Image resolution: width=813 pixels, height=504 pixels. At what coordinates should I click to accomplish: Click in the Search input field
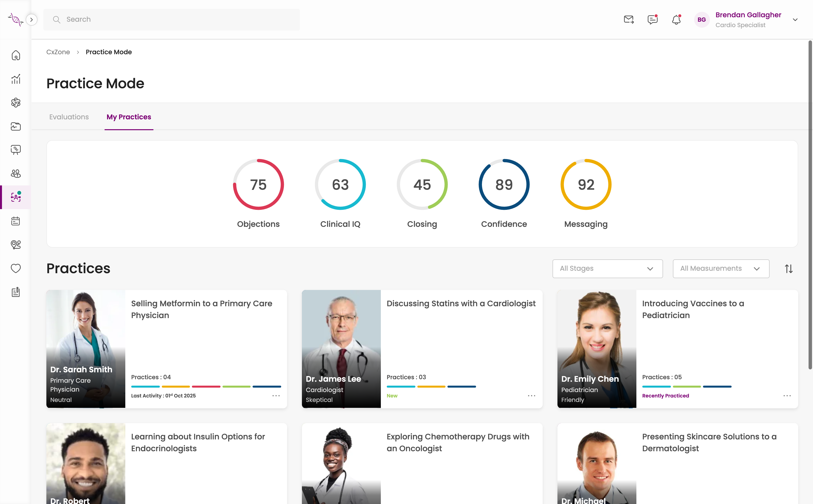pos(171,20)
